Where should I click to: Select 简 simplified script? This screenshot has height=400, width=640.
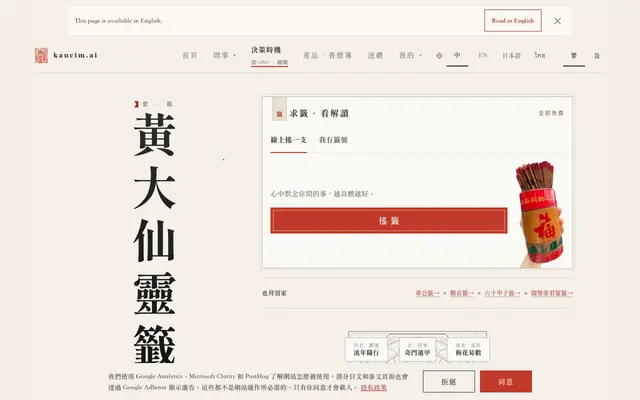pyautogui.click(x=597, y=56)
